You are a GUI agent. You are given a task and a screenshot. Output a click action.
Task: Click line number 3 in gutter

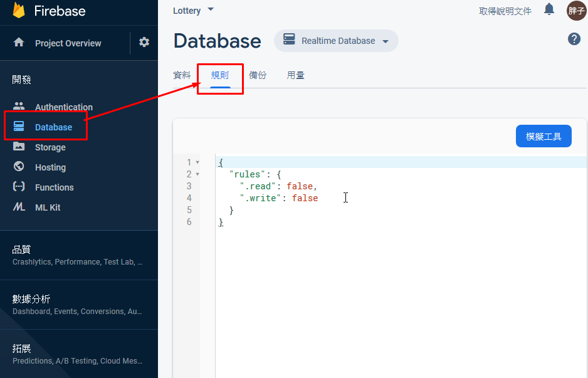189,186
